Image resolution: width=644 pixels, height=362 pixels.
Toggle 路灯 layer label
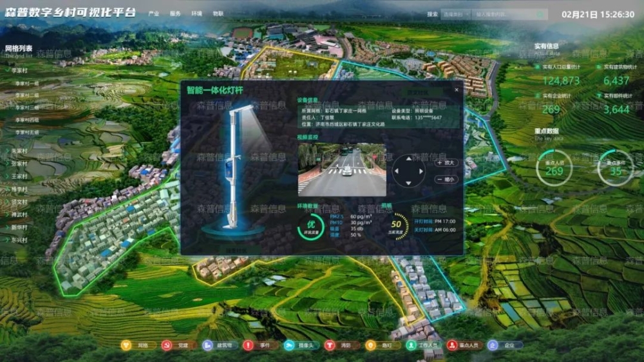(x=387, y=345)
